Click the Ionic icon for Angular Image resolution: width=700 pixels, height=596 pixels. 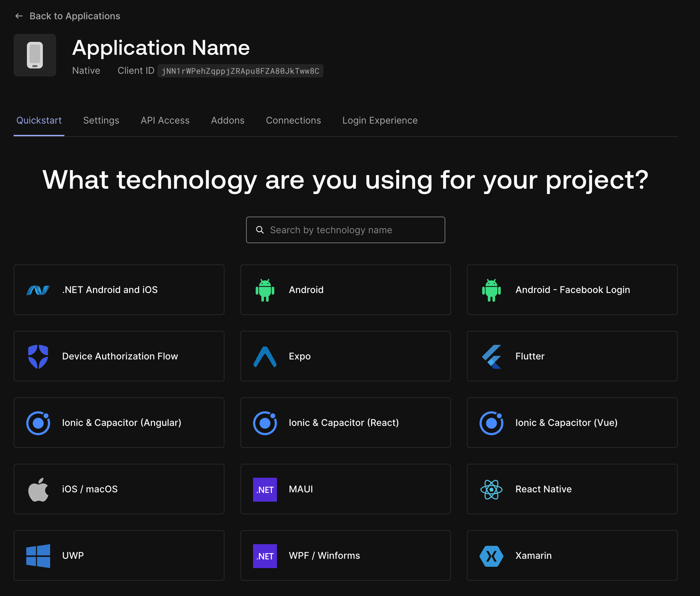point(38,423)
